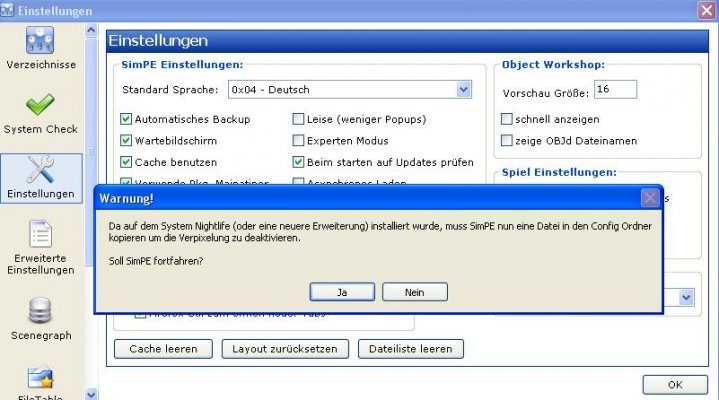Click Dateiliste leeren button

[410, 349]
